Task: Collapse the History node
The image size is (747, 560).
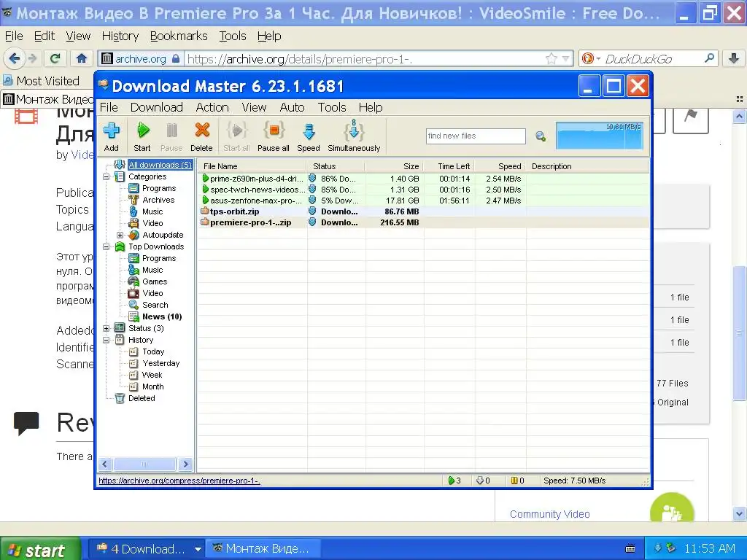Action: pyautogui.click(x=107, y=340)
